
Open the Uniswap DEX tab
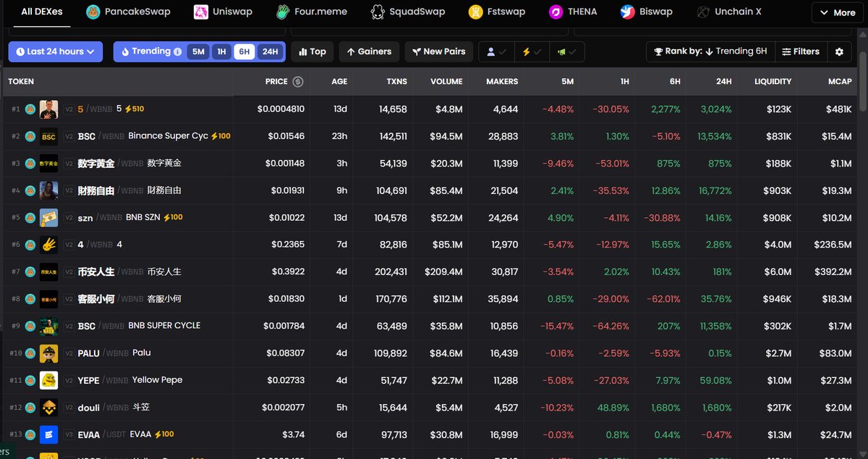tap(222, 12)
